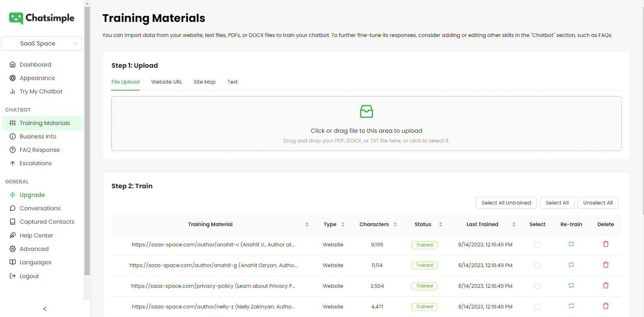Click the upload inbox icon
Viewport: 644px width, 317px height.
tap(366, 111)
